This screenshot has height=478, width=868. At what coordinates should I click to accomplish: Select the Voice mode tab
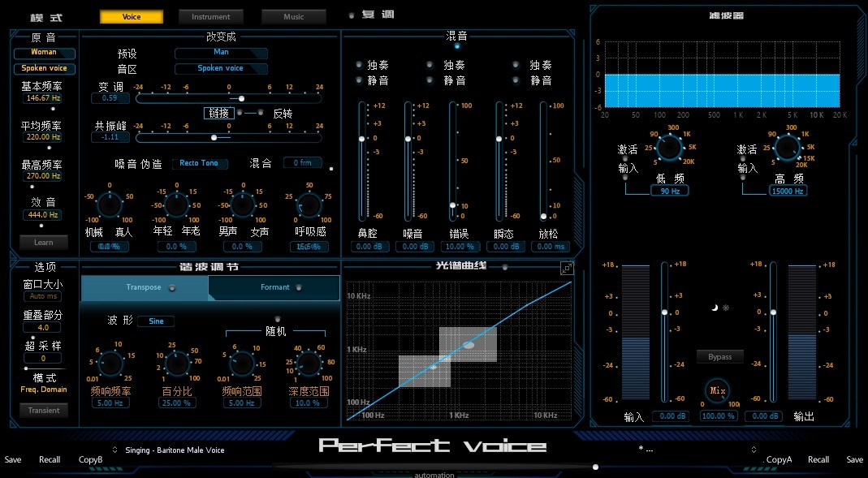click(x=132, y=16)
